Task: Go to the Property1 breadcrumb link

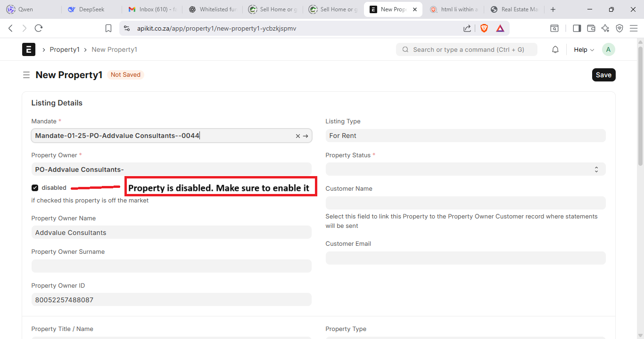Action: pos(65,49)
